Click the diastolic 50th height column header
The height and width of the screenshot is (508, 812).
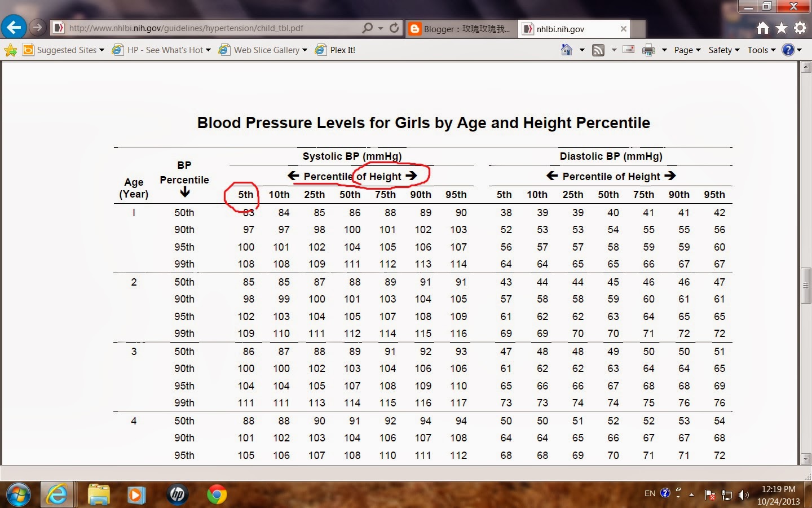coord(608,195)
